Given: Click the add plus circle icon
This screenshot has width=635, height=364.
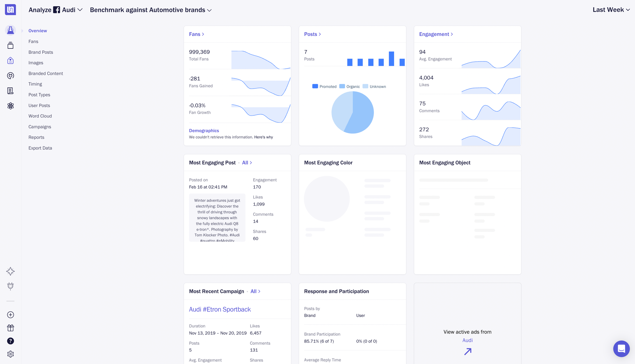Looking at the screenshot, I should coord(11,315).
